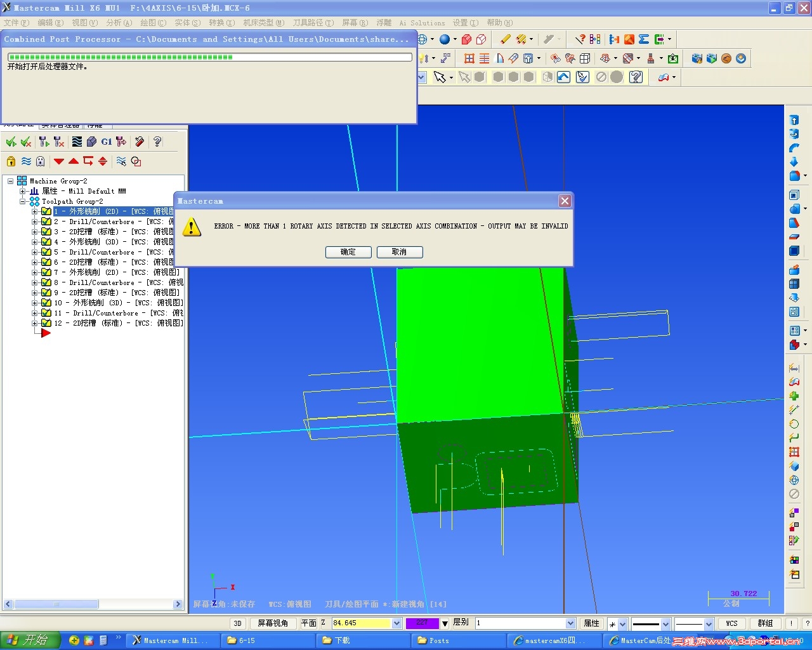Click the warning triangle icon in dialog

tap(192, 227)
